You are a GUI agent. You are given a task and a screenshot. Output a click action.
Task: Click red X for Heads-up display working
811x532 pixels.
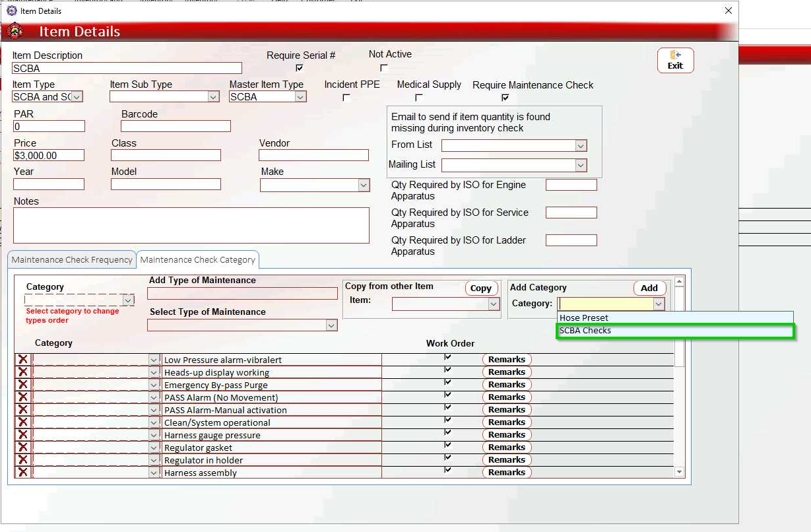pos(23,372)
